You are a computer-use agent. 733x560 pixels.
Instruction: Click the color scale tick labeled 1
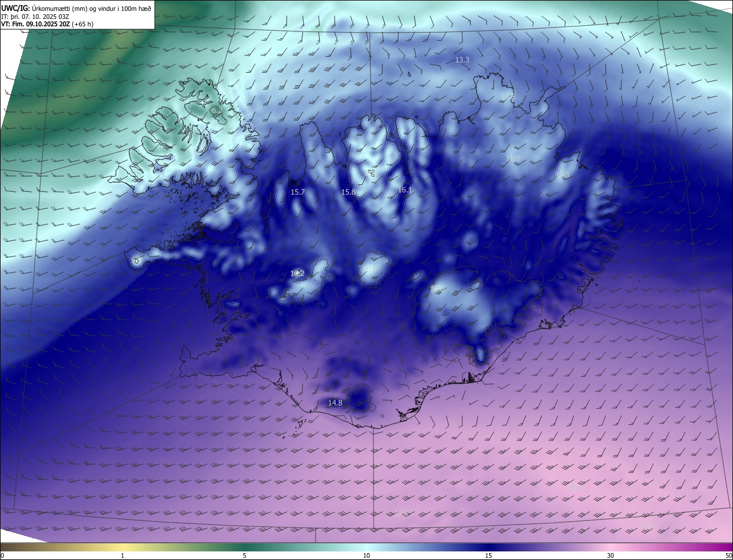(x=123, y=556)
